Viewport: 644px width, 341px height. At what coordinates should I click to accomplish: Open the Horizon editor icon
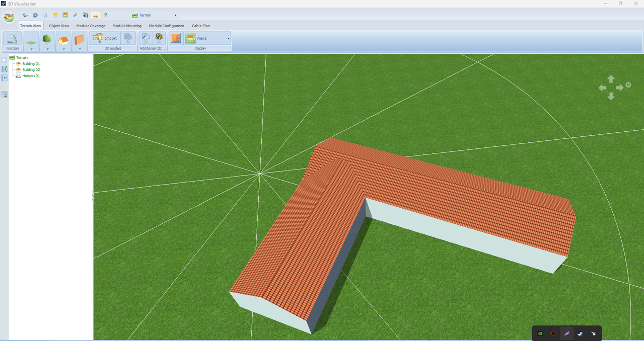[x=13, y=39]
